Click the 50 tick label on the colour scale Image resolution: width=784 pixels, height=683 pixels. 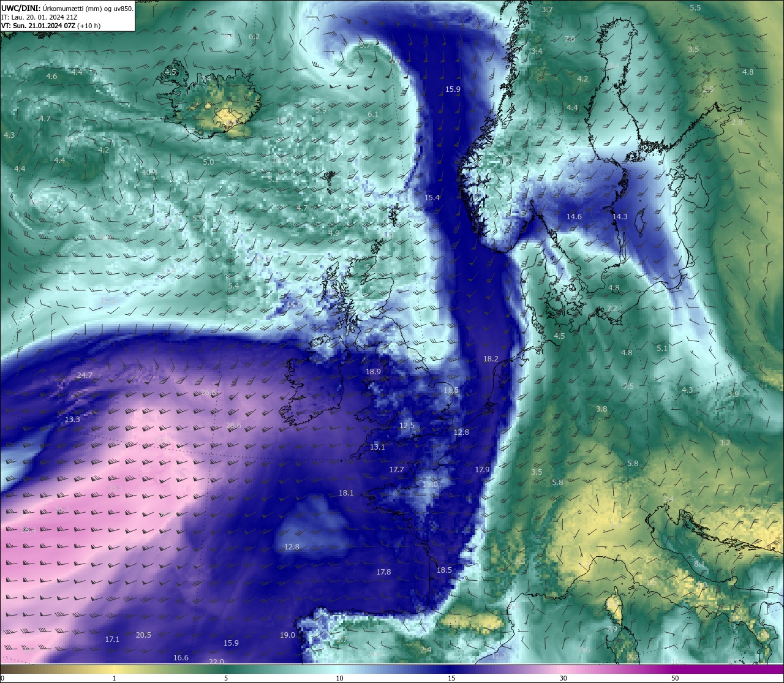coord(675,678)
